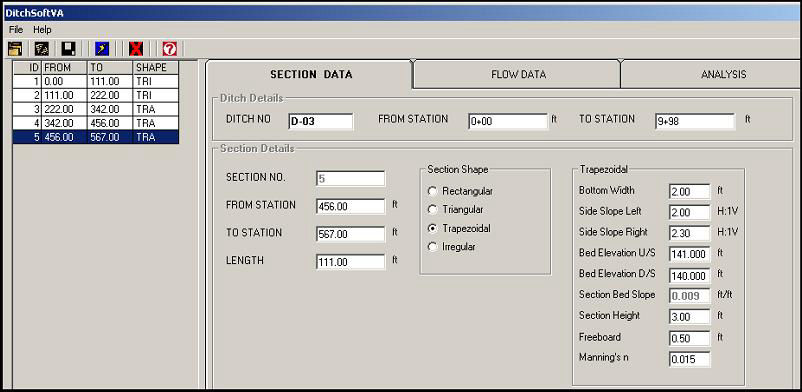Click SHAPE cell TRA in row 3

point(156,109)
